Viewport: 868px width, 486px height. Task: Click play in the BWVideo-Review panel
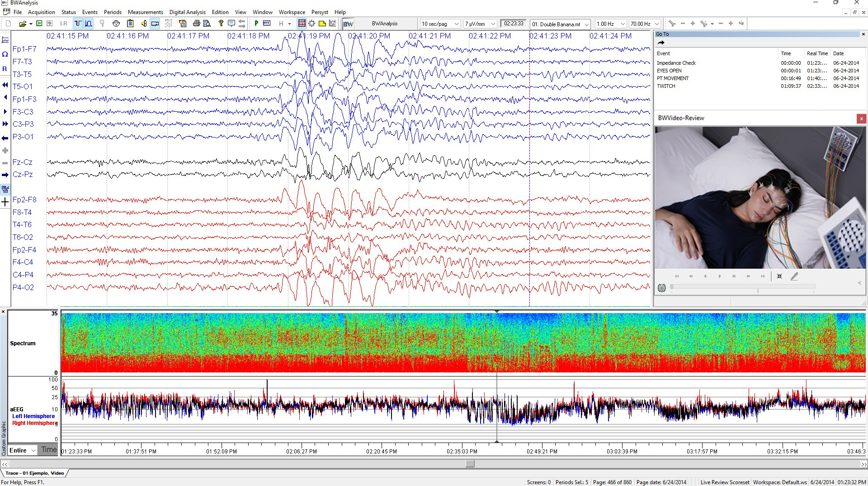tap(720, 276)
